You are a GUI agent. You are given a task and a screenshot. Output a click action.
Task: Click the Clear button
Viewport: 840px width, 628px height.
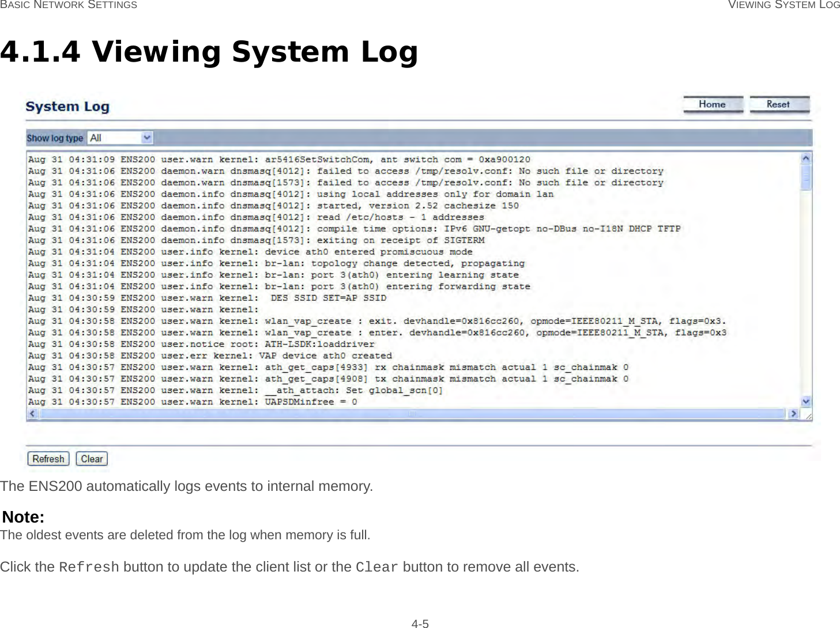(92, 459)
